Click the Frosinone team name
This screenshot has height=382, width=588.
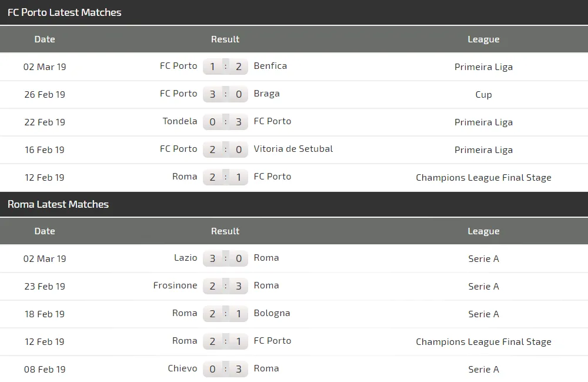(x=175, y=285)
